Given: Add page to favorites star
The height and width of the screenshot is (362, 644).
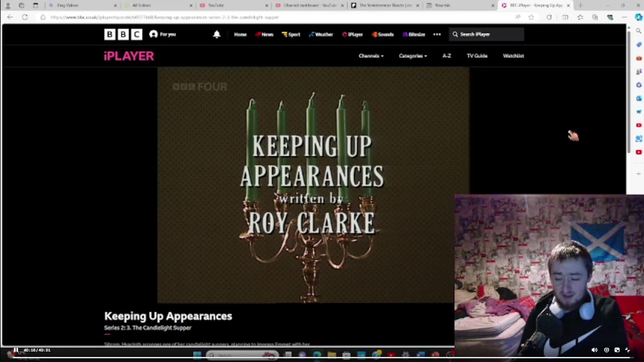Looking at the screenshot, I should click(531, 17).
